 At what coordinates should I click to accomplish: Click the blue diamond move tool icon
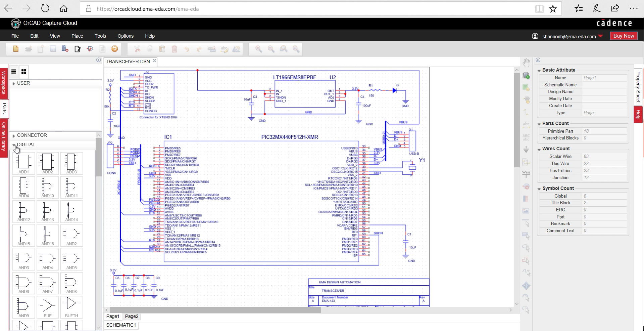(526, 286)
